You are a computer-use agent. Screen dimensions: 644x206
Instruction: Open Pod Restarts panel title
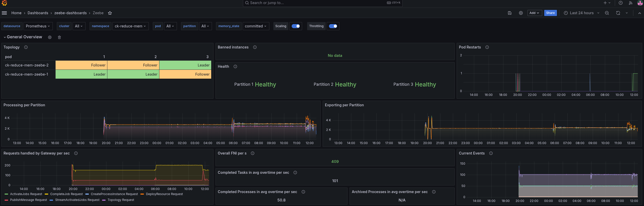(x=470, y=47)
